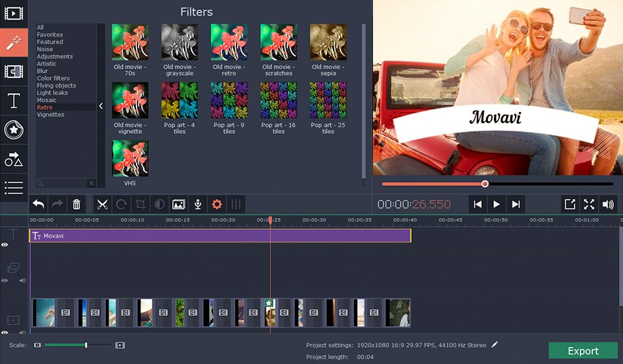623x364 pixels.
Task: Choose the Old movie - 70s filter
Action: [130, 42]
